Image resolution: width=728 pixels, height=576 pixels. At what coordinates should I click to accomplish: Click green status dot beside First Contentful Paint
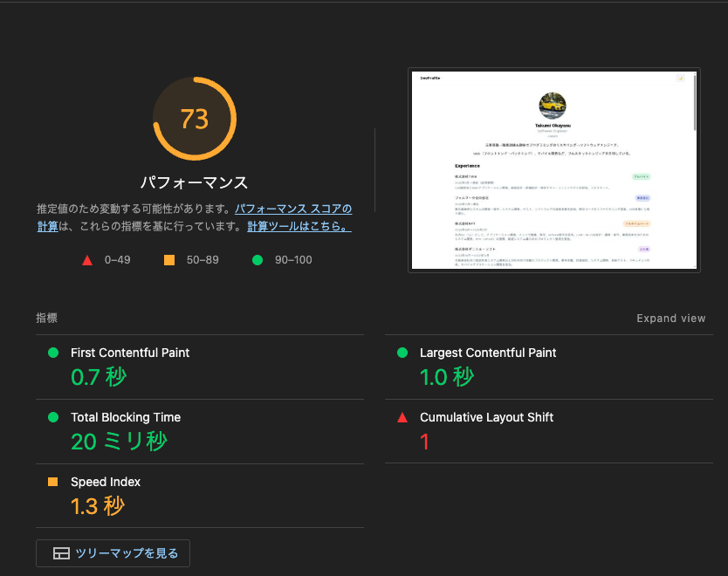tap(53, 353)
